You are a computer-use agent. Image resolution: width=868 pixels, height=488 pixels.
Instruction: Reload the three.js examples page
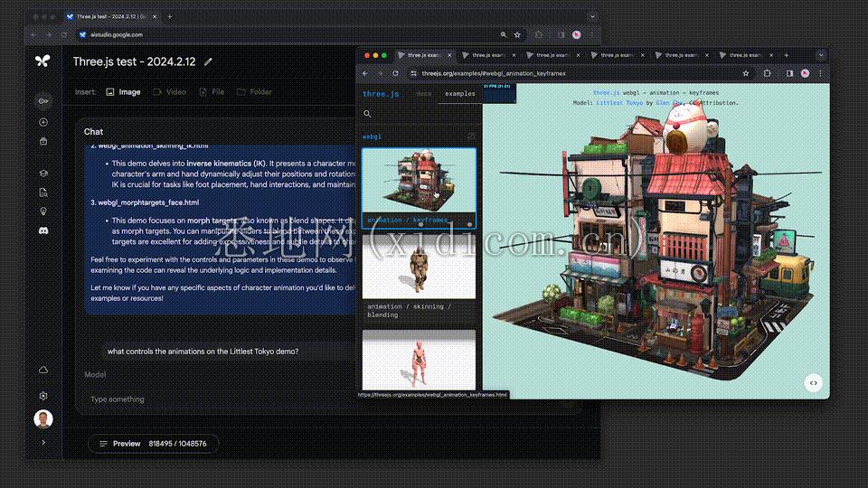pyautogui.click(x=395, y=73)
